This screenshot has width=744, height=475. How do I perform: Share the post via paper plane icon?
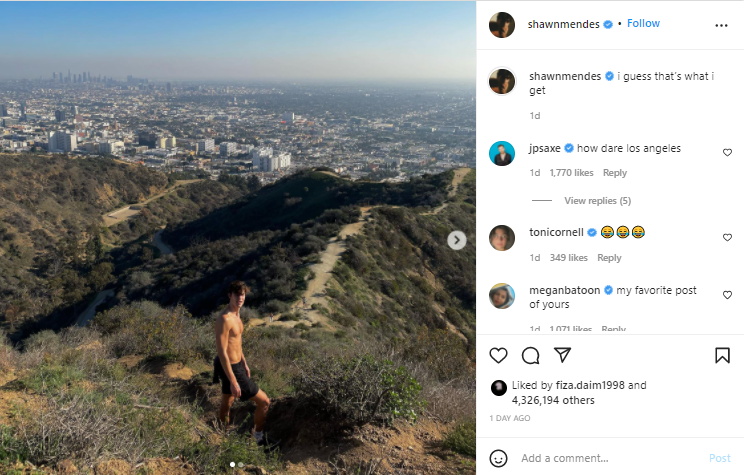563,355
